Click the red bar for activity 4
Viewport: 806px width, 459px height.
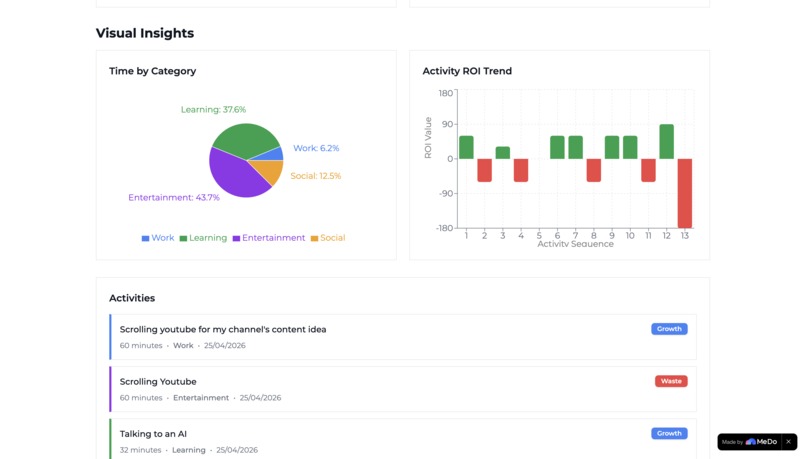click(521, 170)
